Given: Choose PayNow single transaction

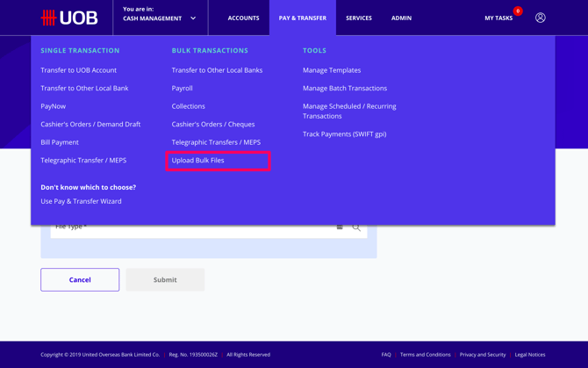Looking at the screenshot, I should (53, 106).
